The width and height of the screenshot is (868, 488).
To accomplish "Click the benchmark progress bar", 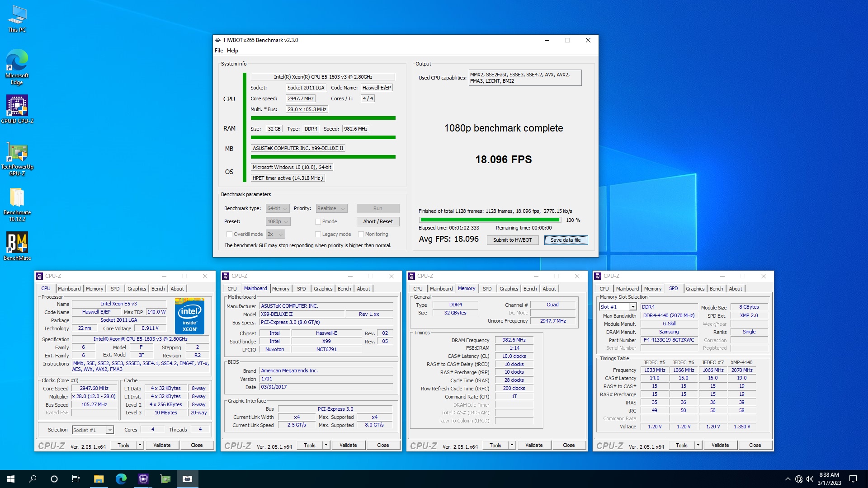I will 490,221.
